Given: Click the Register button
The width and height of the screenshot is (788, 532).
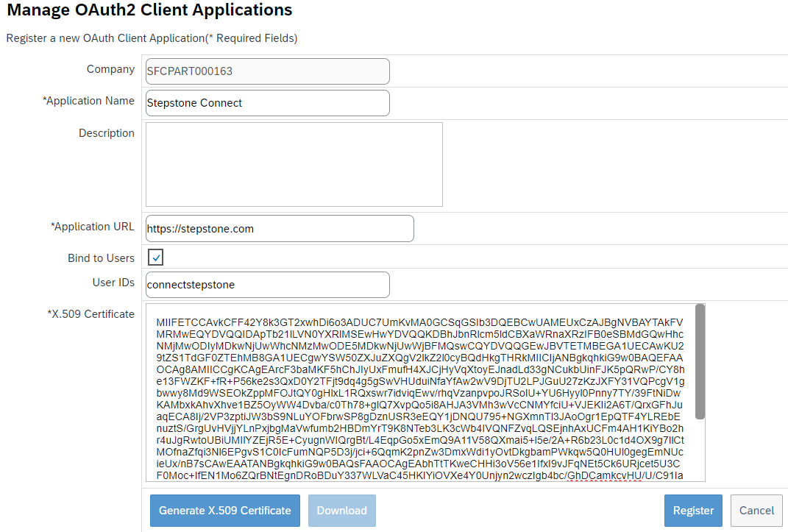Looking at the screenshot, I should click(x=692, y=510).
